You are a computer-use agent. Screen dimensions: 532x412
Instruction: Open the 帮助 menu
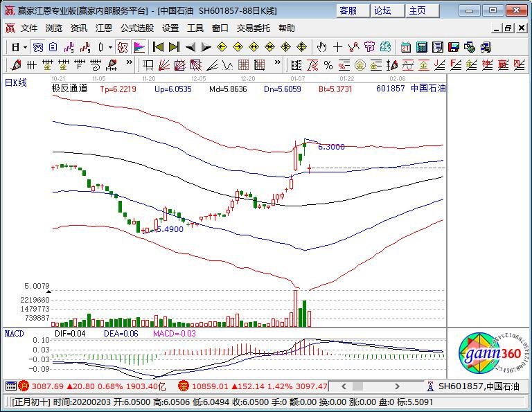[x=286, y=28]
